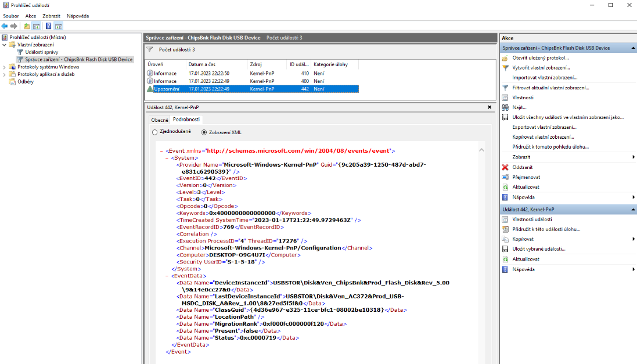The height and width of the screenshot is (364, 637).
Task: Click the binoculars Najít action
Action: click(x=519, y=107)
